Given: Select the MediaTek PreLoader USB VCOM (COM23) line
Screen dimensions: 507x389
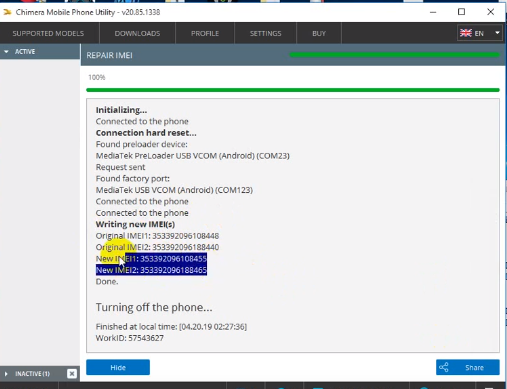Looking at the screenshot, I should pos(193,156).
